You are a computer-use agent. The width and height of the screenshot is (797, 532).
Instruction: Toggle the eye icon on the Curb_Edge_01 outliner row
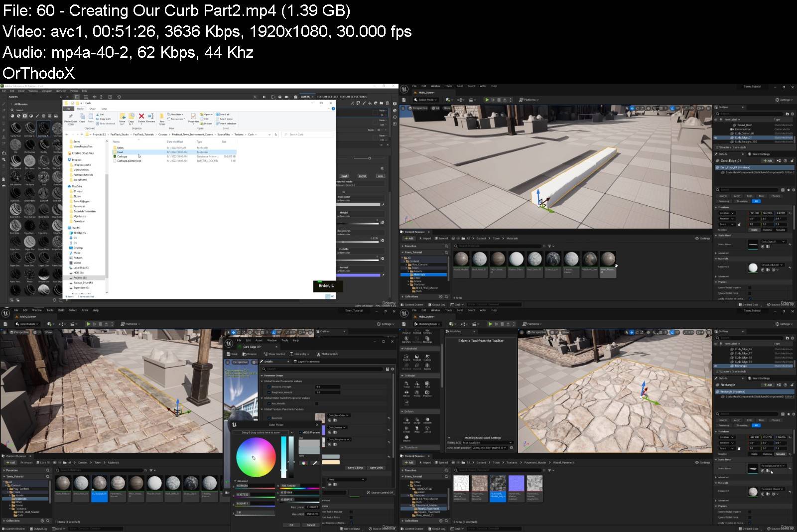(x=716, y=137)
